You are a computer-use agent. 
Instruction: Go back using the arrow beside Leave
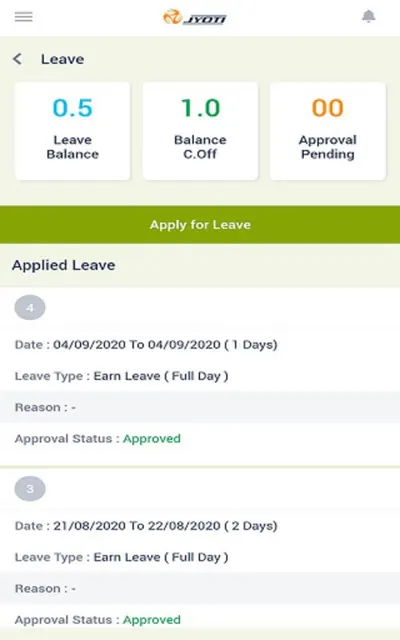pyautogui.click(x=17, y=59)
